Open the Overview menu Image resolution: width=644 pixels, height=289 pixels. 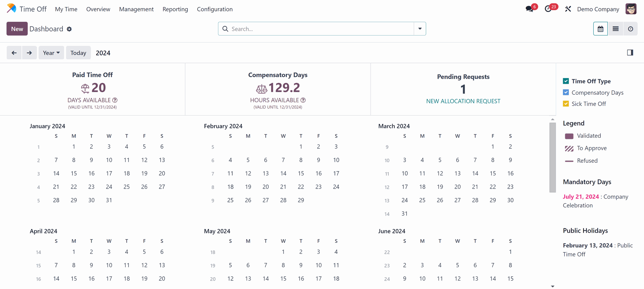pos(98,9)
